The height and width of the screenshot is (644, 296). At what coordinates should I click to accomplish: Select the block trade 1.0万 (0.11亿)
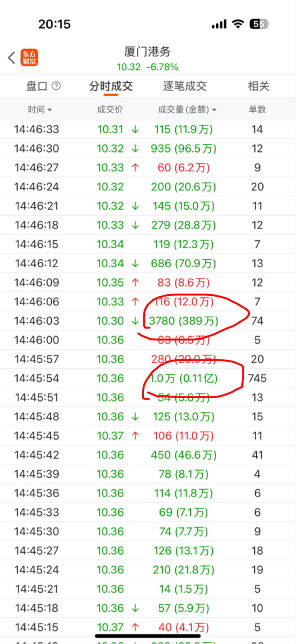[183, 378]
